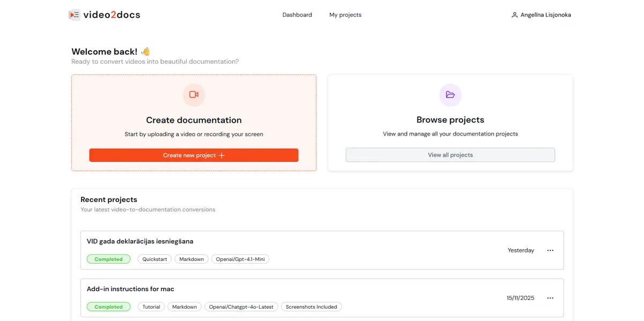This screenshot has width=644, height=321.
Task: Click the plus icon on Create new project
Action: (x=222, y=155)
